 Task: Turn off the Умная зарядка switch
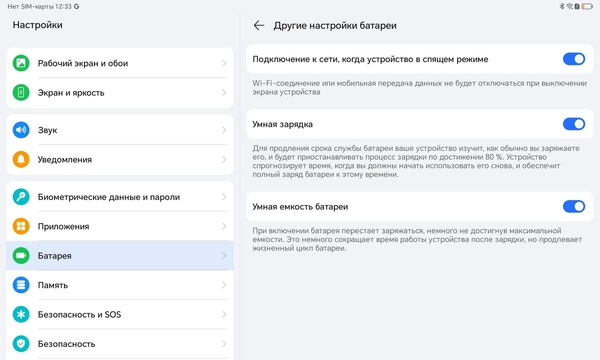click(574, 124)
